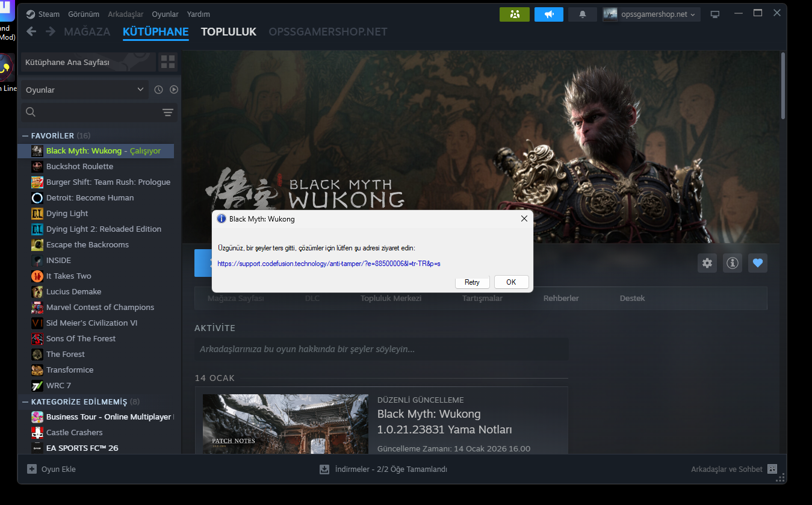Open the Steam menu
This screenshot has height=505, width=812.
tap(43, 14)
